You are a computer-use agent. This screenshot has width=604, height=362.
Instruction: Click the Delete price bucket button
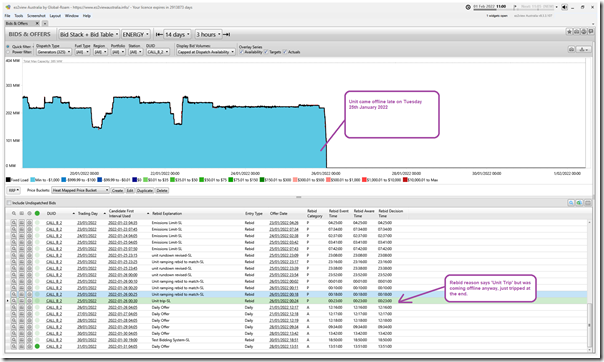click(x=162, y=191)
